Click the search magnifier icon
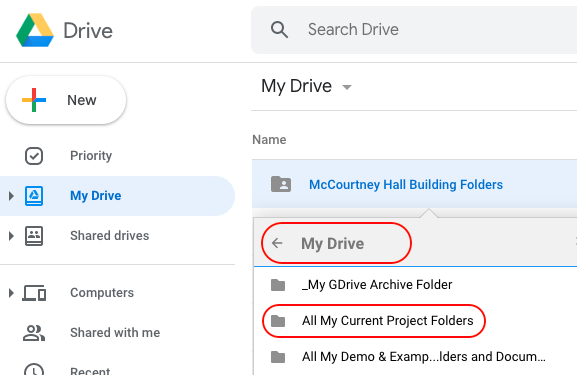Viewport: 577px width, 375px height. point(279,29)
